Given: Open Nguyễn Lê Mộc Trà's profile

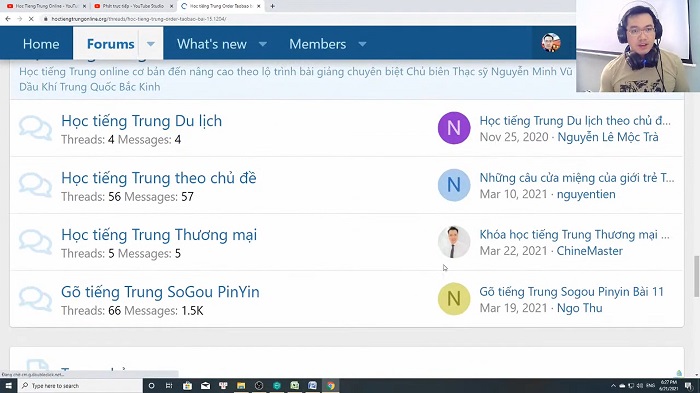Looking at the screenshot, I should [608, 137].
